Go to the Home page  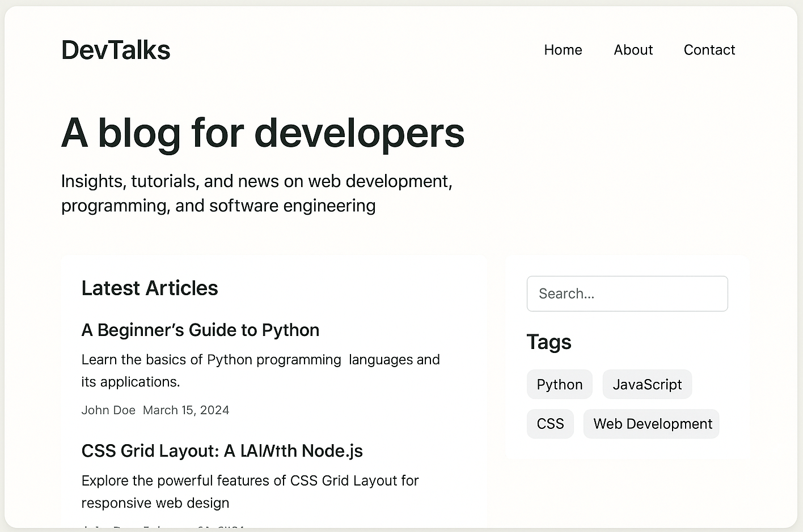(x=563, y=50)
